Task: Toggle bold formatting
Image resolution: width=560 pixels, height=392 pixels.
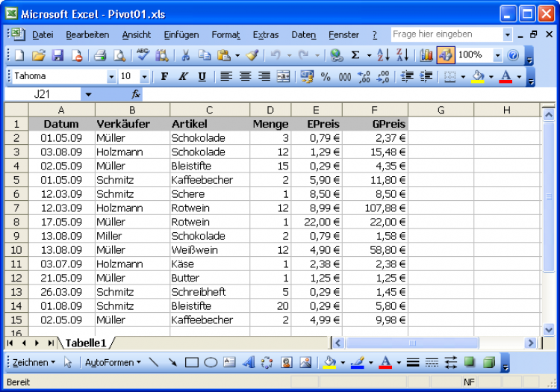Action: (164, 76)
